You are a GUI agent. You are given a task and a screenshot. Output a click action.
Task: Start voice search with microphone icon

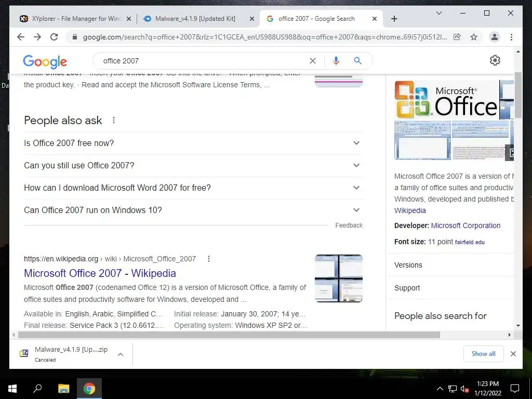click(336, 61)
